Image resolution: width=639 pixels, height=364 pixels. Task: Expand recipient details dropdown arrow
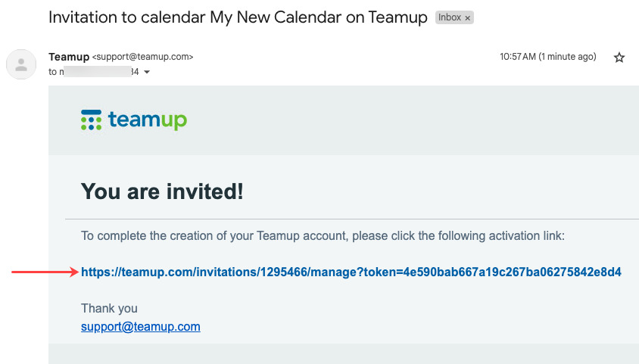[147, 72]
